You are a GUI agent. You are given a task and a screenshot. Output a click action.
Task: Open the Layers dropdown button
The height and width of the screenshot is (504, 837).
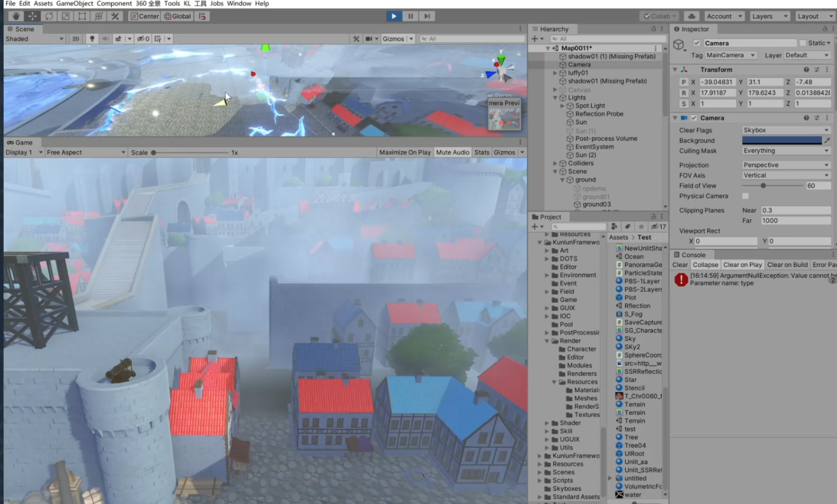click(769, 16)
